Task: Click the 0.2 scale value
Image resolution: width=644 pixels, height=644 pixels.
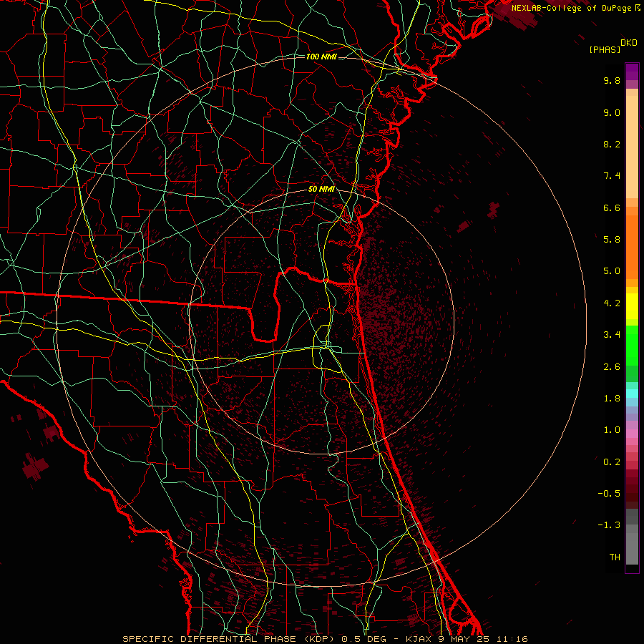Action: tap(612, 462)
